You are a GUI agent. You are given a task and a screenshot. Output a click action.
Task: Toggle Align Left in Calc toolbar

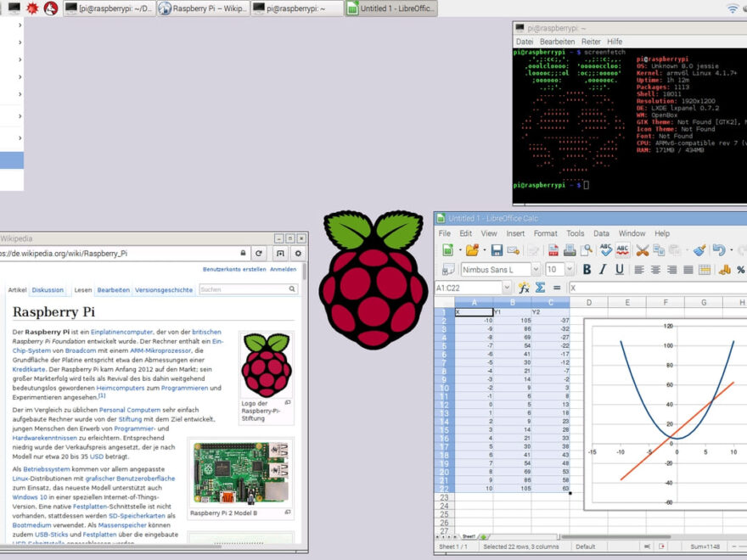[639, 270]
